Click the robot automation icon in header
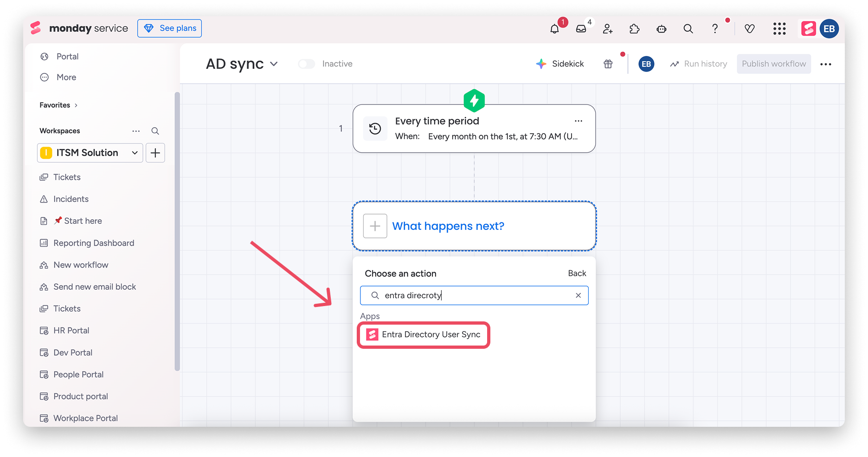Viewport: 868px width, 457px height. click(662, 29)
